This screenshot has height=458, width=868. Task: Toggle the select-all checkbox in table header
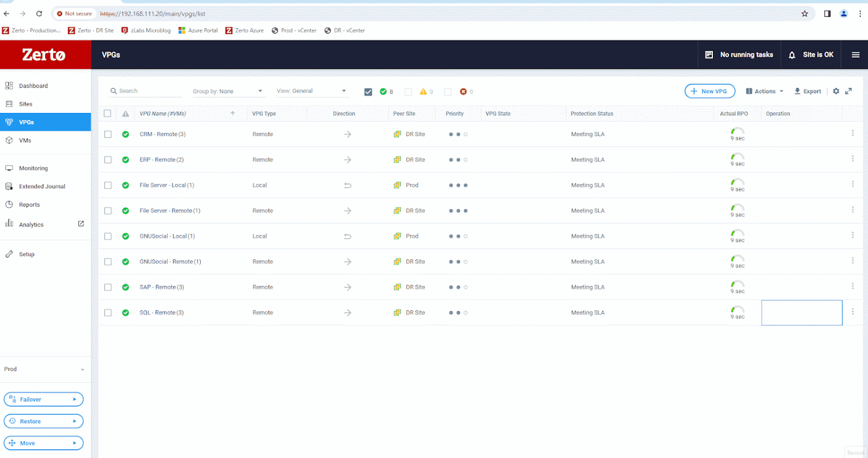click(108, 113)
